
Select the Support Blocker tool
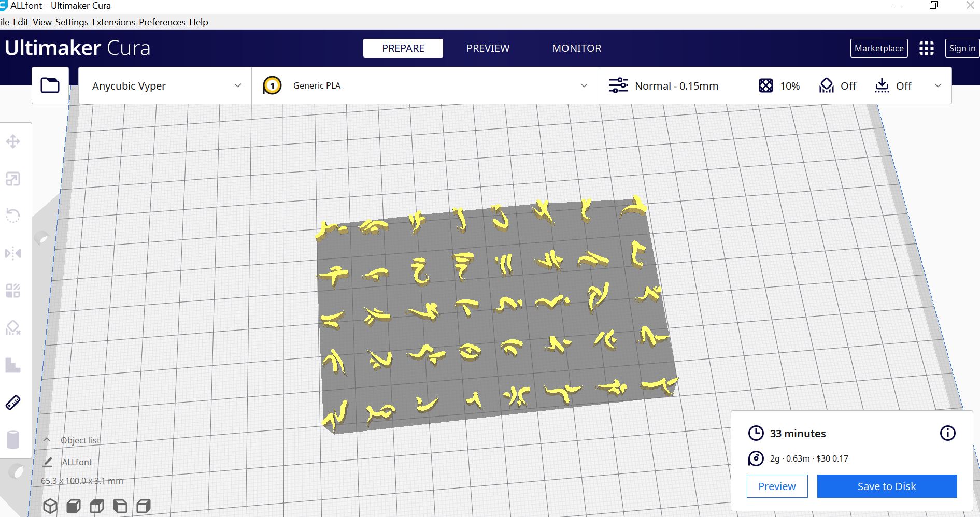pyautogui.click(x=13, y=328)
